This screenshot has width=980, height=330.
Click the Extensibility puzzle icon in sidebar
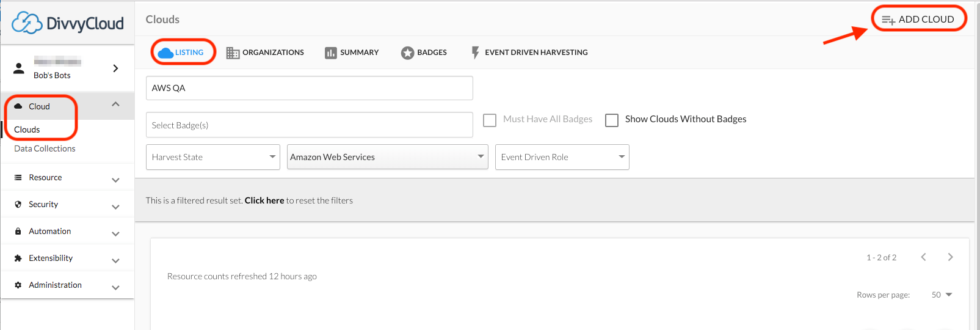point(18,258)
